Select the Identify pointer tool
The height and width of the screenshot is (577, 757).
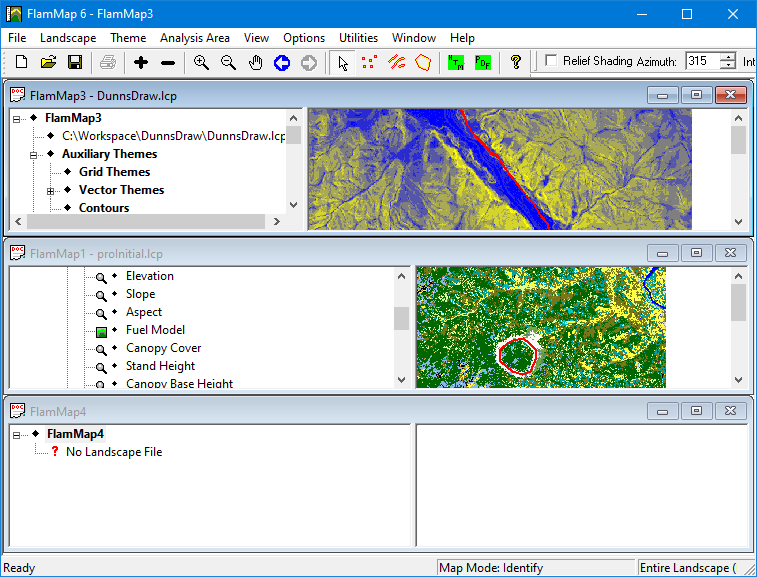[x=343, y=62]
